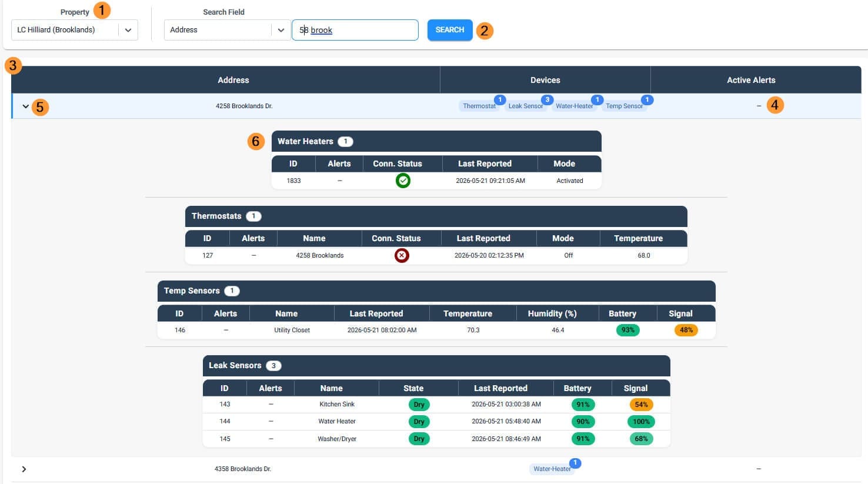Click the Water-Heater badge in the 4358 Brooklands Dr. row
This screenshot has height=484, width=868.
coord(552,469)
